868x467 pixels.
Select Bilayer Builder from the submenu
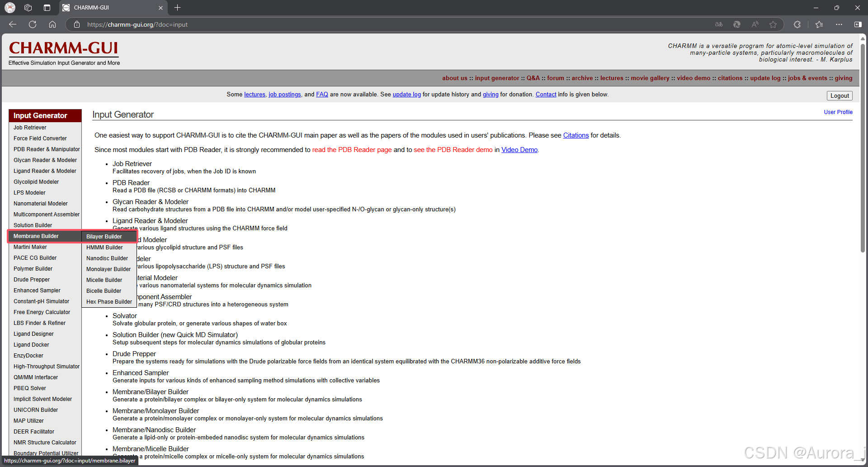[x=109, y=237]
